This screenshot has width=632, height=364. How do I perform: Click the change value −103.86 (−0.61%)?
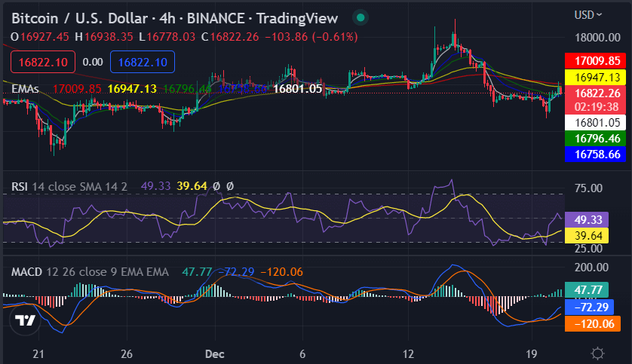311,37
